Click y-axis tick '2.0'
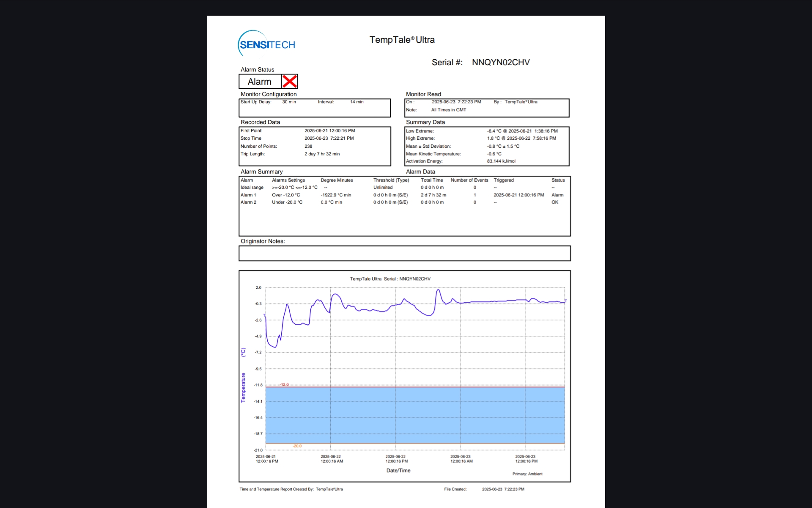812x508 pixels. click(x=258, y=288)
